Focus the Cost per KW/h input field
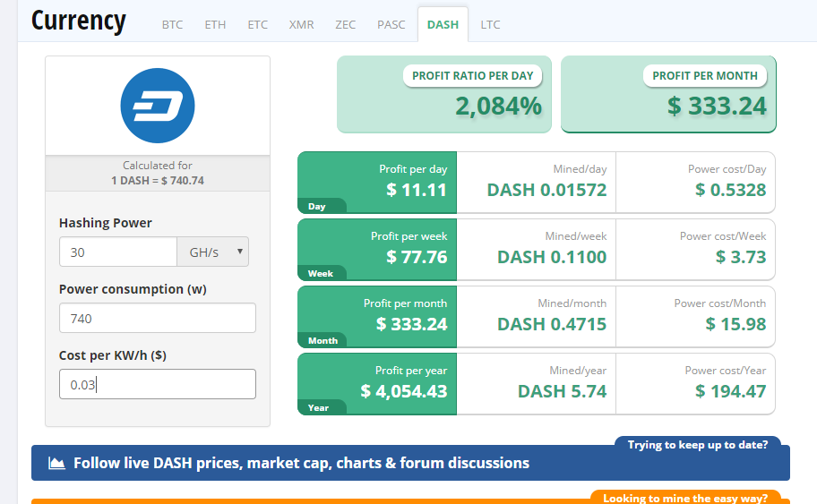The image size is (817, 504). point(158,384)
